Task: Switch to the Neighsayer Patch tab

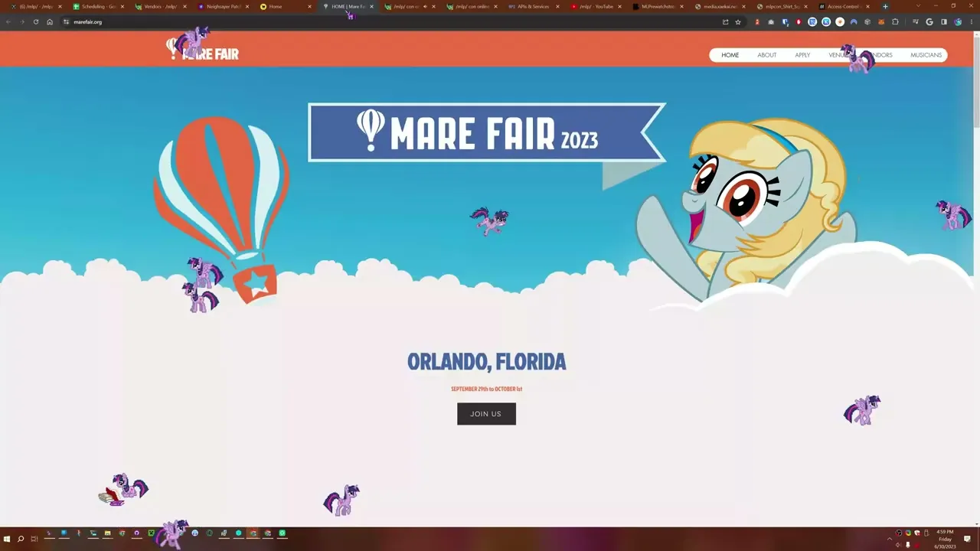Action: 221,6
